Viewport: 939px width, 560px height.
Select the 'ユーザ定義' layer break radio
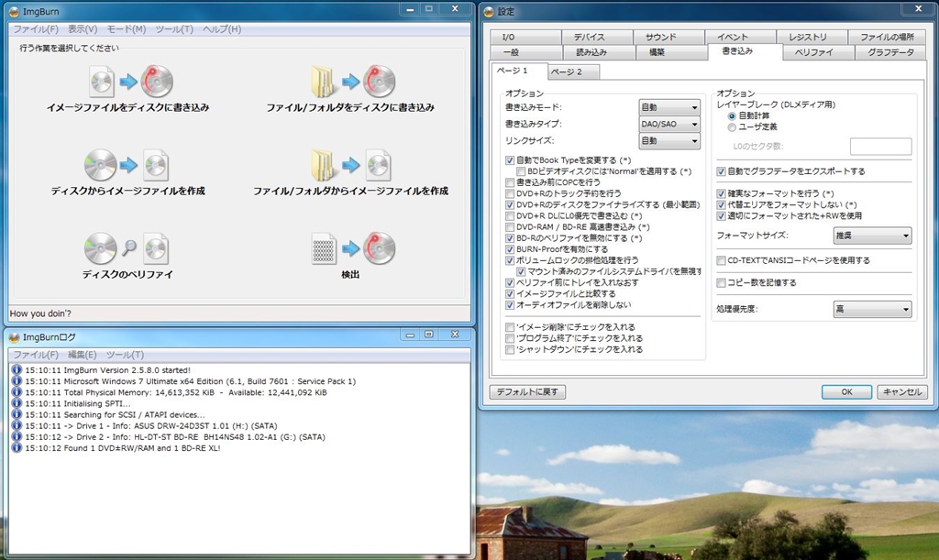pos(732,126)
